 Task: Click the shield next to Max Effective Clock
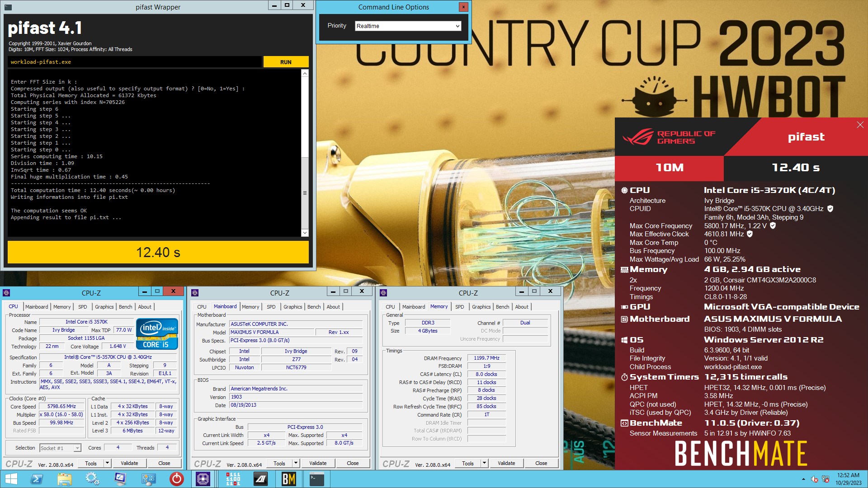(750, 234)
